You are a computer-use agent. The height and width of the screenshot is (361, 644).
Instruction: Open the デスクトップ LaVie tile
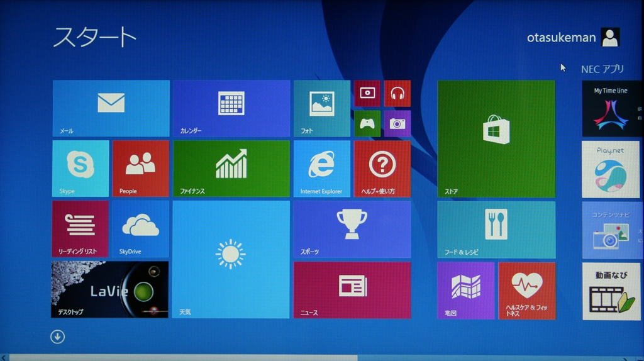point(109,289)
